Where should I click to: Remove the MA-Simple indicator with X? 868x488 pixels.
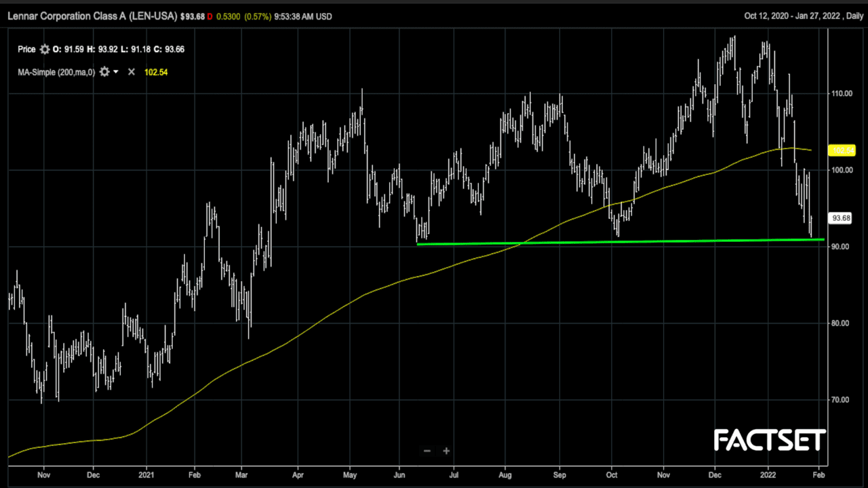(x=132, y=72)
